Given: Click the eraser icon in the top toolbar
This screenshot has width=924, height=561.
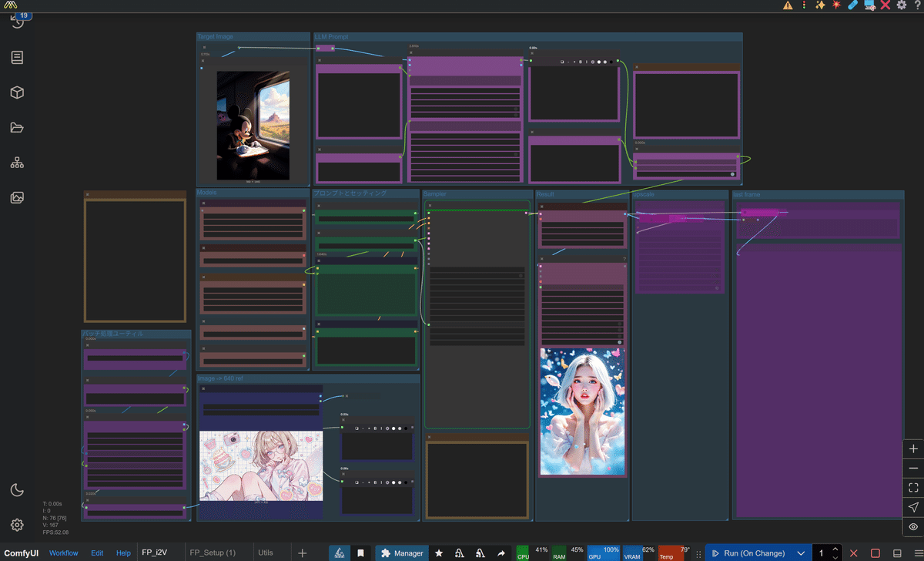Looking at the screenshot, I should pyautogui.click(x=852, y=5).
